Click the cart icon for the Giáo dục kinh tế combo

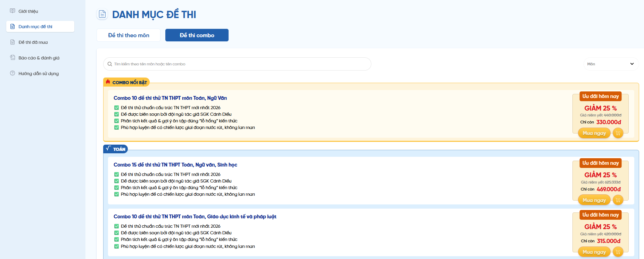click(x=618, y=252)
